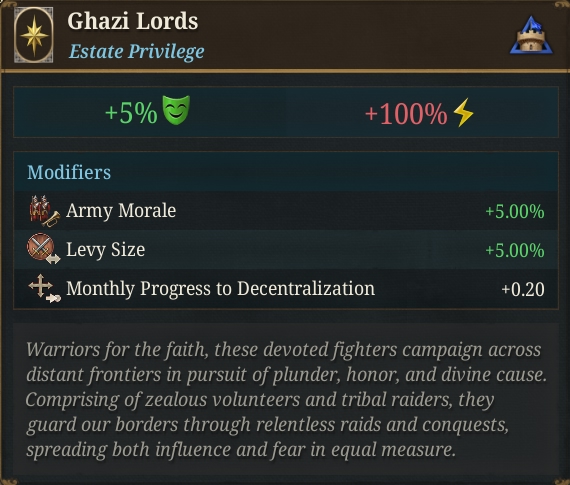Click the +5% satisfaction value
This screenshot has height=485, width=570.
[x=131, y=113]
